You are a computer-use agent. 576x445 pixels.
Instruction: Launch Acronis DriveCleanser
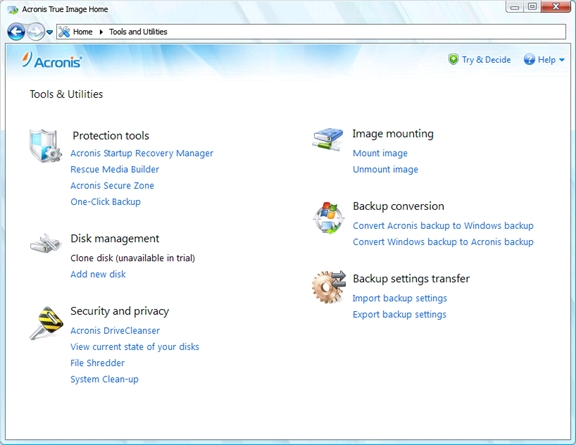point(115,331)
